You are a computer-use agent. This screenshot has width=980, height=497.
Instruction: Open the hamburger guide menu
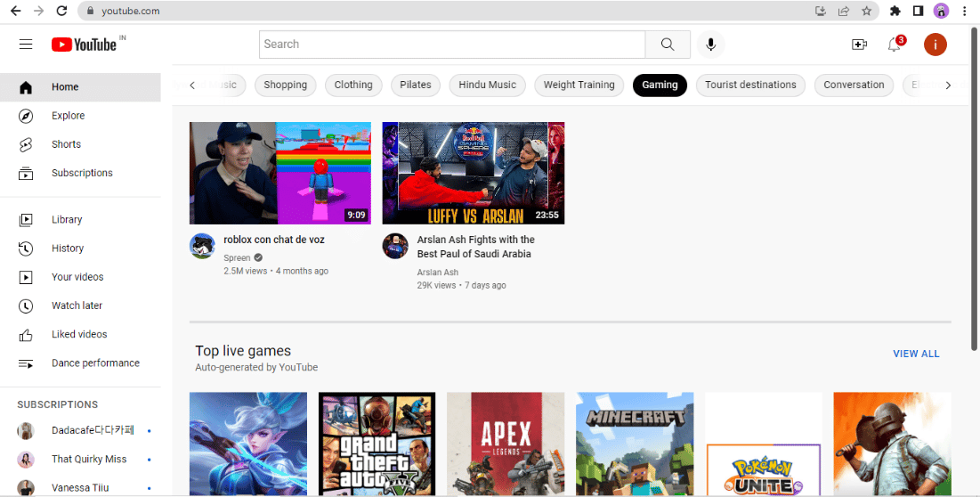pos(26,45)
